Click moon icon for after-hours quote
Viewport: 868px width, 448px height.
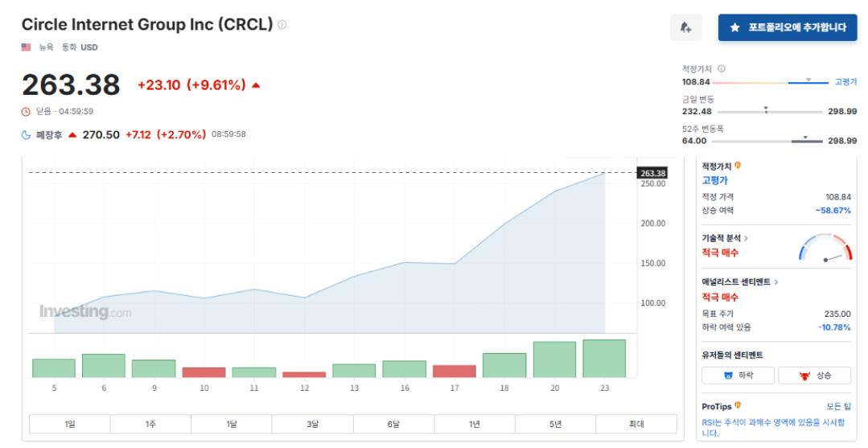coord(26,134)
